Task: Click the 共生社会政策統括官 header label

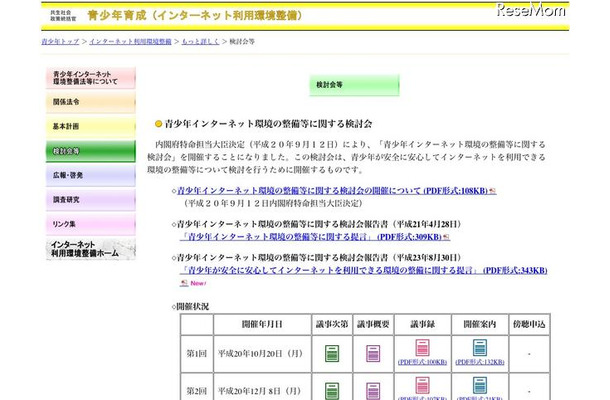Action: [63, 16]
